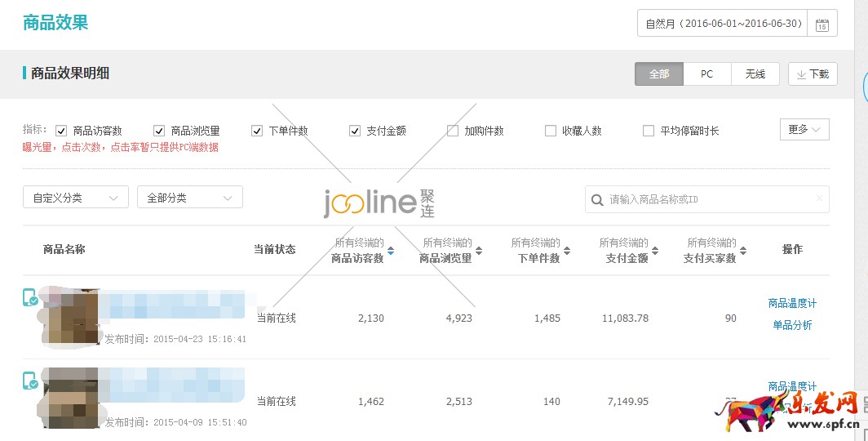Click the mobile device icon on second product

[30, 380]
